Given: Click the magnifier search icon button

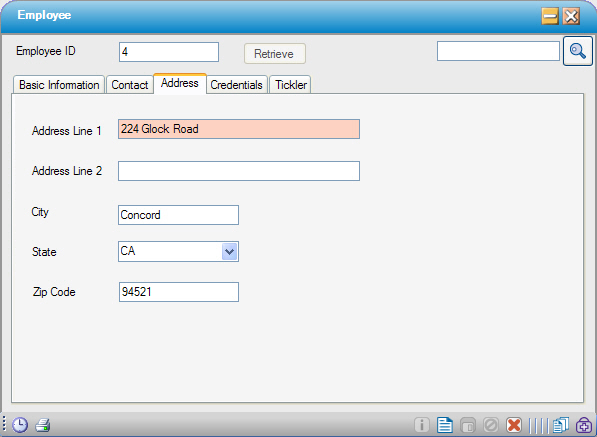Looking at the screenshot, I should coord(578,51).
